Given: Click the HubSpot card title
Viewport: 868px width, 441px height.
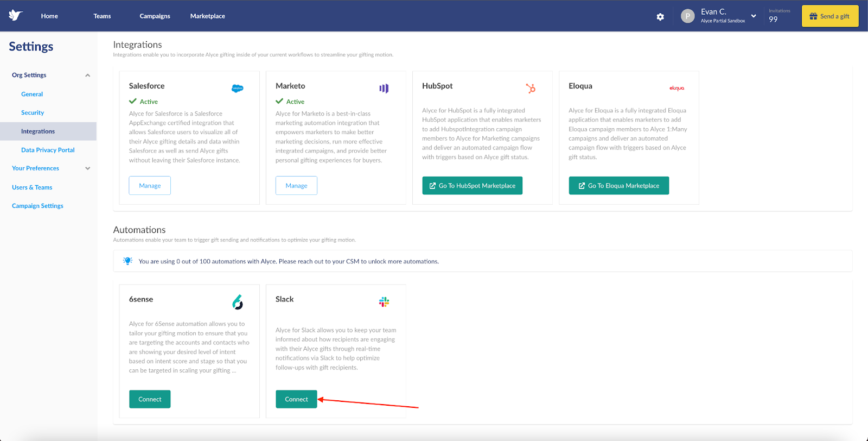Looking at the screenshot, I should pos(437,86).
